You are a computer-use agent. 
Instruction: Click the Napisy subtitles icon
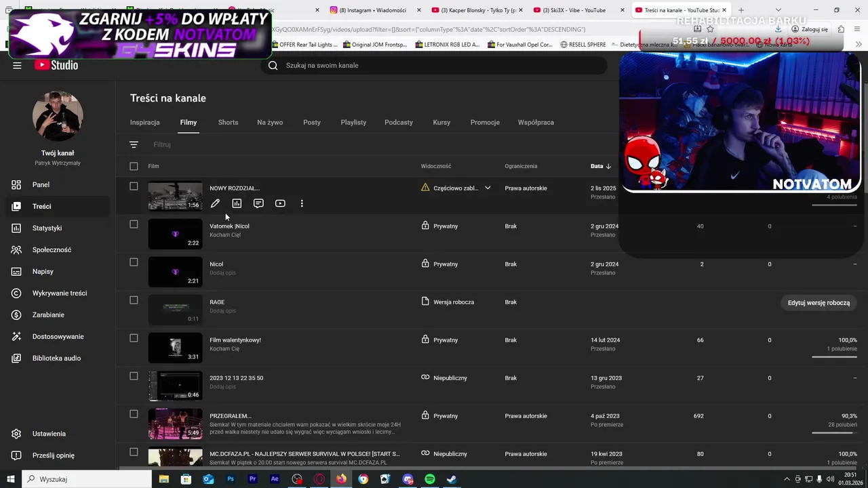(x=17, y=271)
